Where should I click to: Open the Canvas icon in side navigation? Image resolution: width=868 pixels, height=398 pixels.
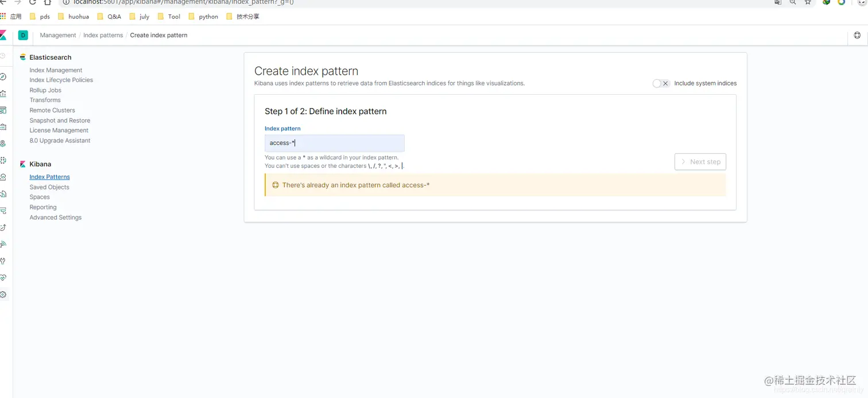point(3,126)
